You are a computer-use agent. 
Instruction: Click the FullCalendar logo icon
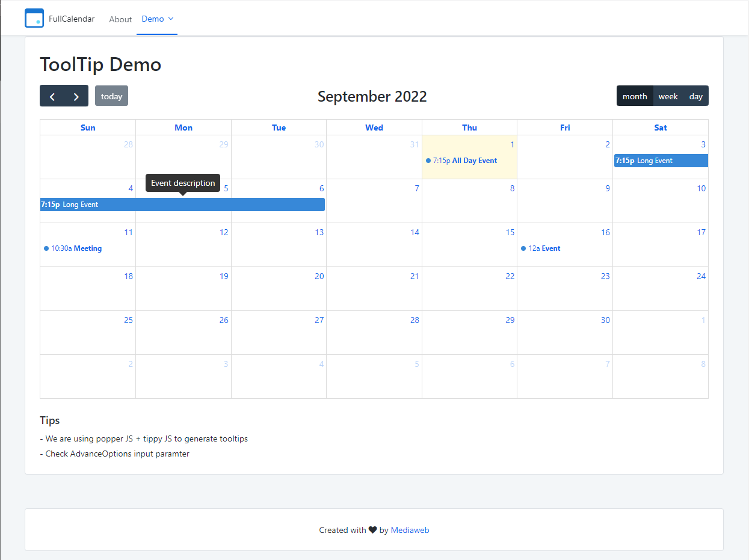tap(34, 19)
